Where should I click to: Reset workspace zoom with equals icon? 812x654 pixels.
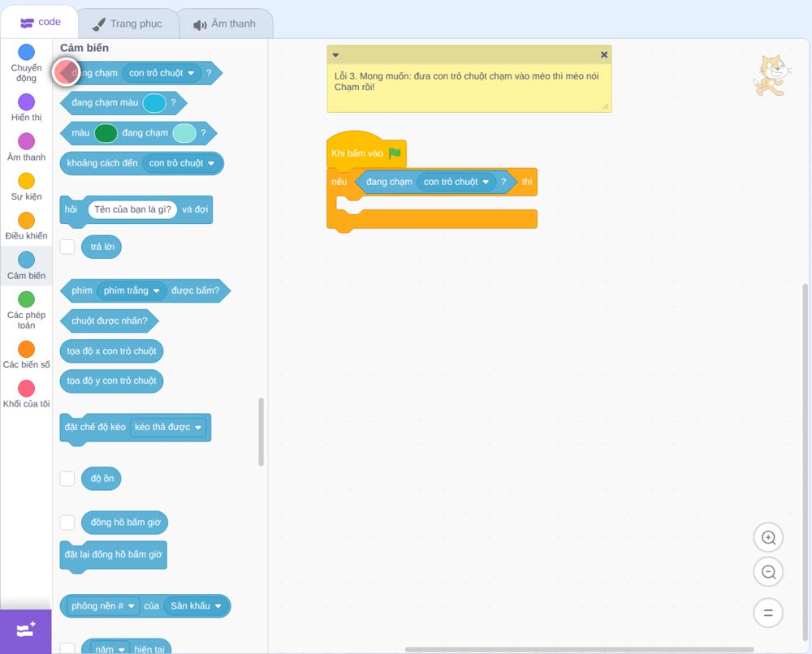[768, 613]
